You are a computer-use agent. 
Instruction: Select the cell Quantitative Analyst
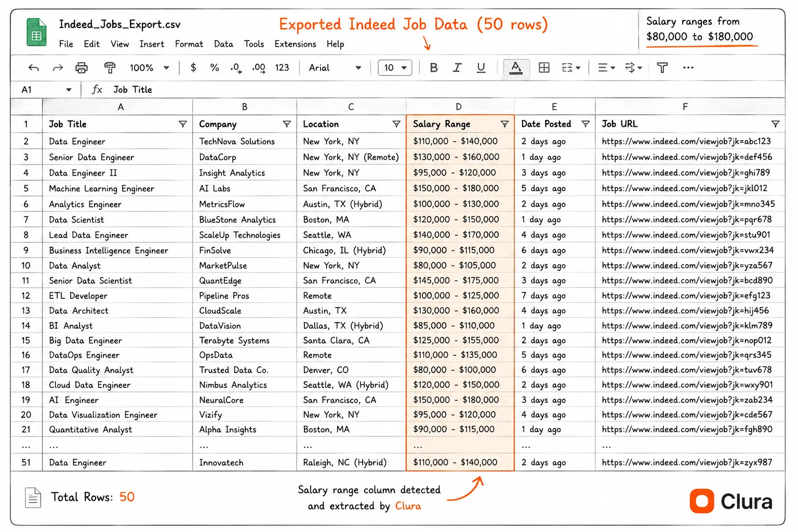point(117,430)
